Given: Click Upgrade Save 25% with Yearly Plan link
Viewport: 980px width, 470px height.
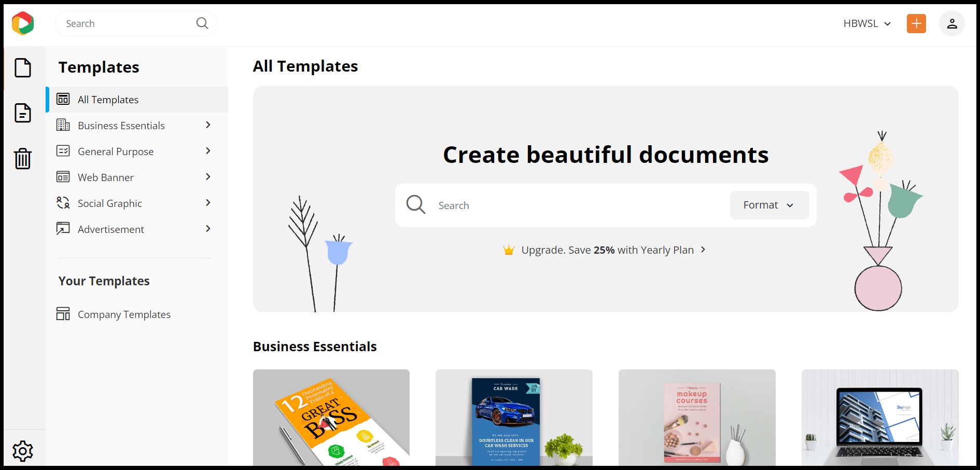Looking at the screenshot, I should (605, 250).
